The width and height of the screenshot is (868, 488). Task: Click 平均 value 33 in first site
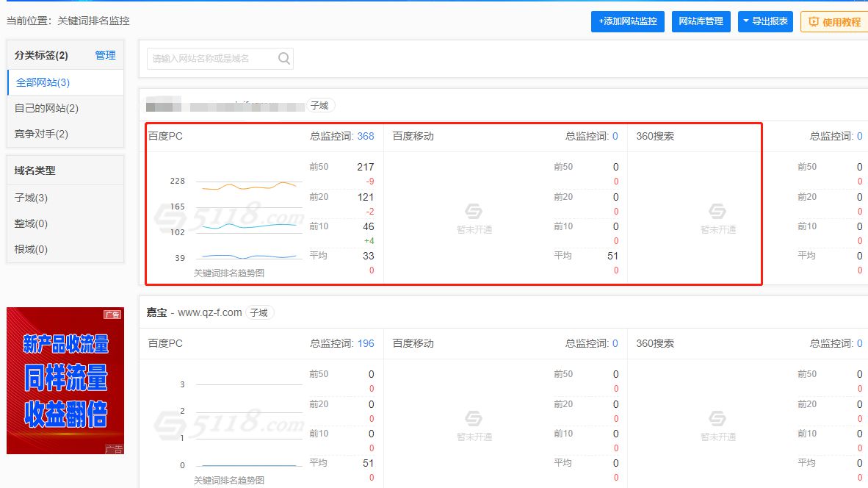click(369, 256)
